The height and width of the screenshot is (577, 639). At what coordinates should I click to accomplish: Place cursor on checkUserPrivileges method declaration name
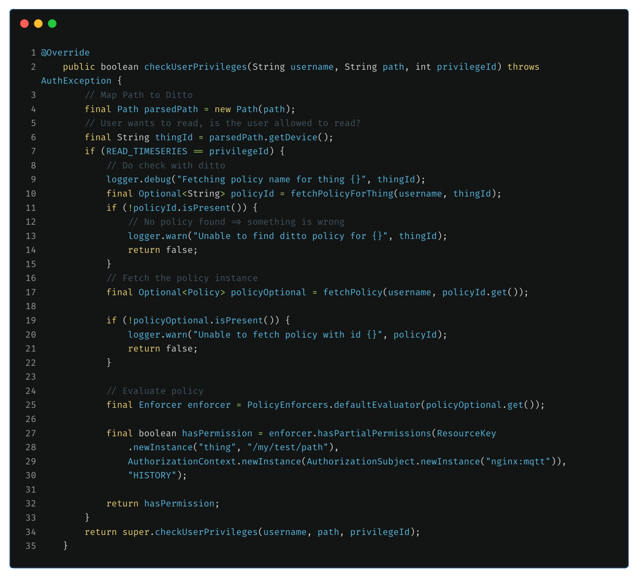(x=194, y=67)
